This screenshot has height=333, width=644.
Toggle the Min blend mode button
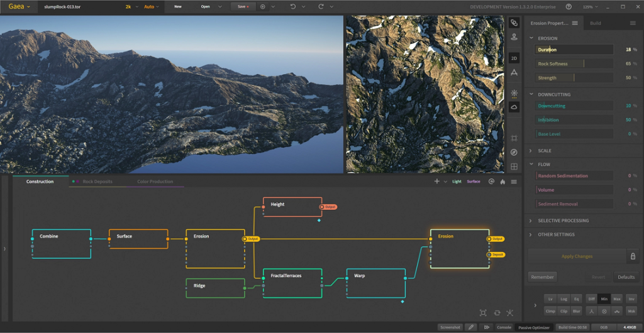[x=604, y=298]
